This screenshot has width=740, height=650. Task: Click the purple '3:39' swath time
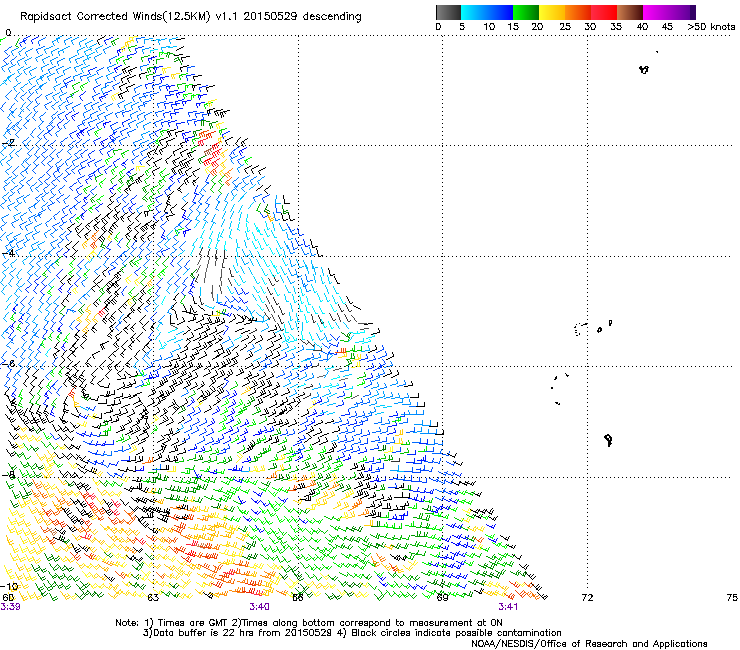click(10, 607)
